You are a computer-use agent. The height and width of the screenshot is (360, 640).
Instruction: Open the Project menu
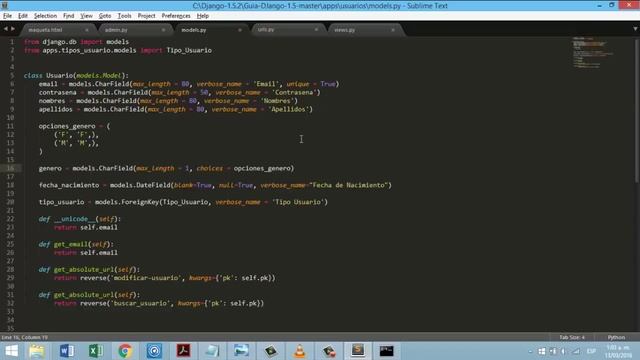pyautogui.click(x=147, y=16)
